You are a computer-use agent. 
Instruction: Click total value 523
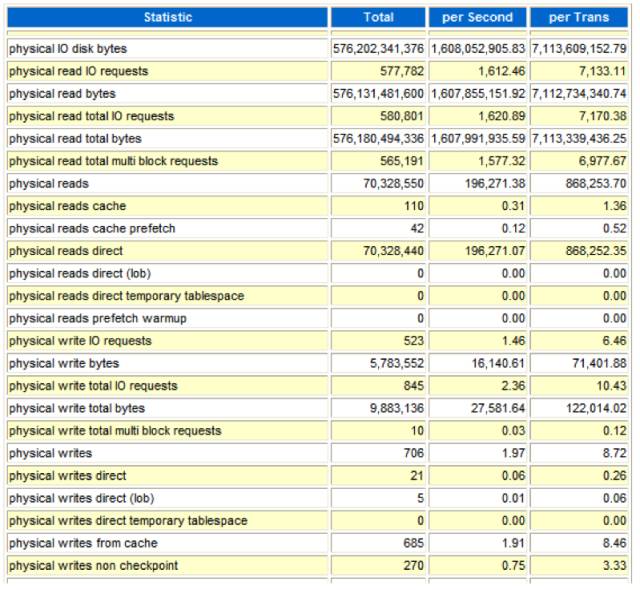[x=414, y=341]
